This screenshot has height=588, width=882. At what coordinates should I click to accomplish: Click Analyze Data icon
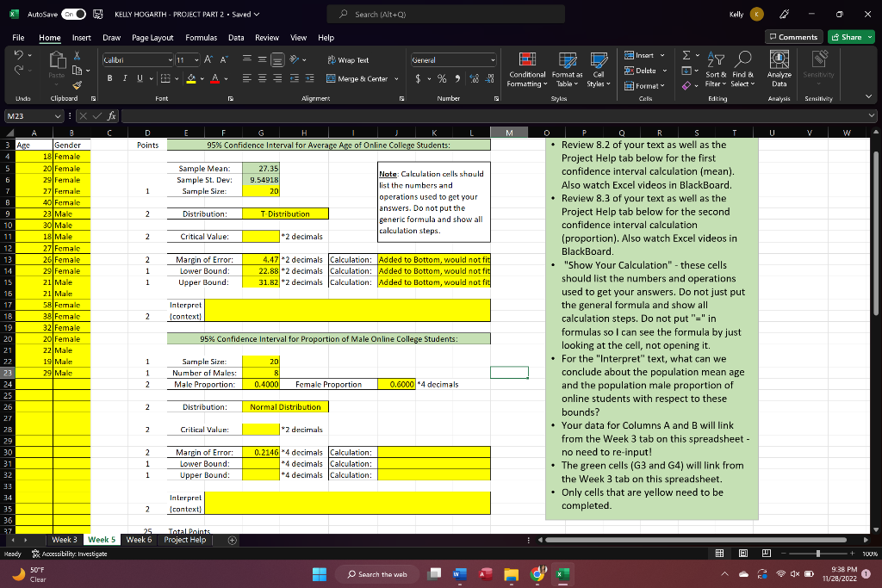pyautogui.click(x=779, y=70)
